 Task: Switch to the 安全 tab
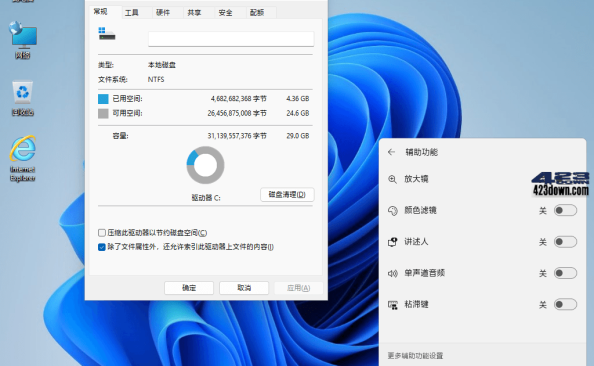225,13
